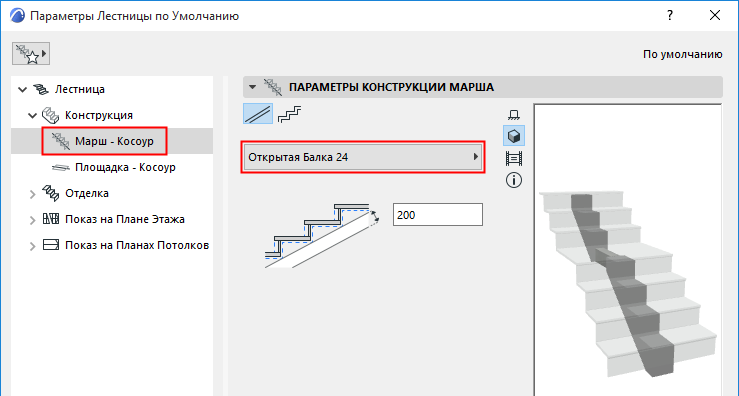Expand the Отделка tree node
Image resolution: width=739 pixels, height=396 pixels.
pyautogui.click(x=33, y=194)
